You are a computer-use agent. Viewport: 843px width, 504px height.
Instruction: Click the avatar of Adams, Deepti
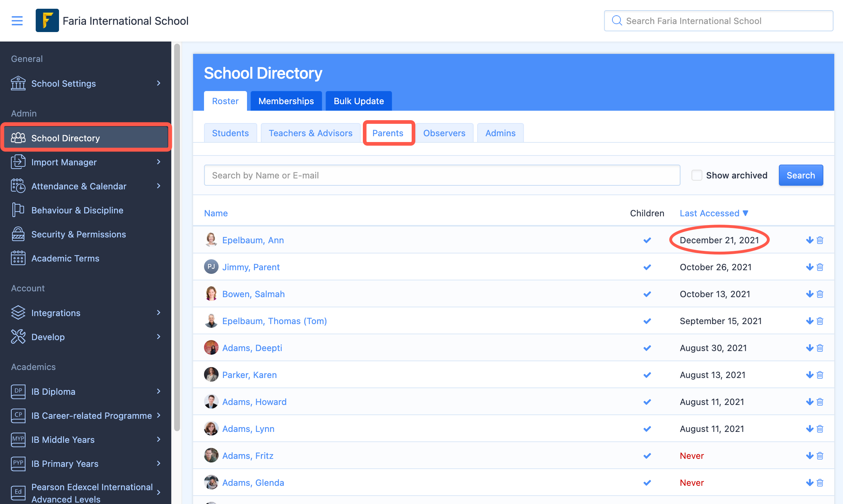[211, 348]
